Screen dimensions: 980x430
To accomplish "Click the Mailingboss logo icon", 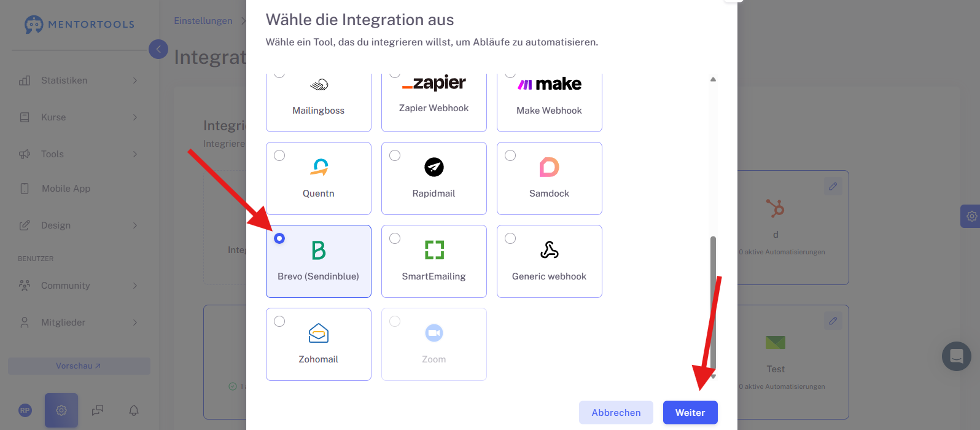I will click(x=319, y=85).
